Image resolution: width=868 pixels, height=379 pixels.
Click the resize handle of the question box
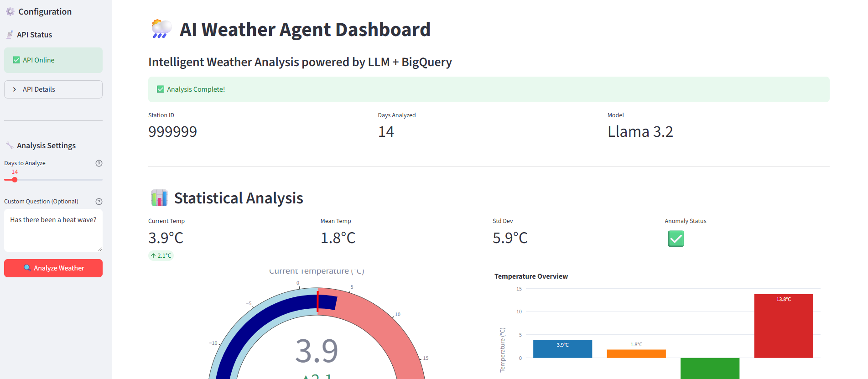[100, 249]
